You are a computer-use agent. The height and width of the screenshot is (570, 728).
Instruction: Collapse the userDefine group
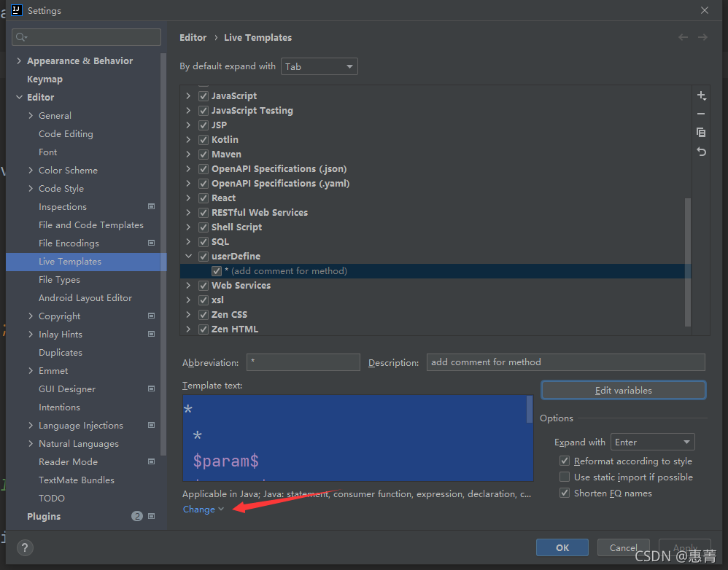(x=188, y=256)
